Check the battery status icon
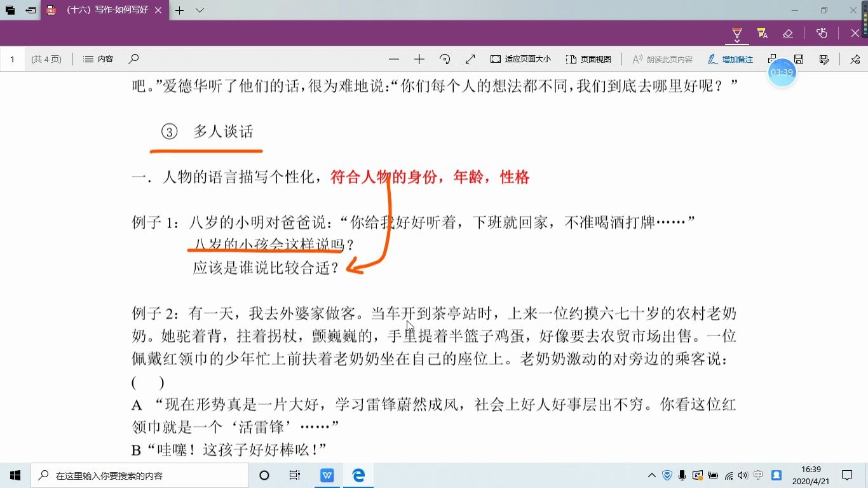Image resolution: width=868 pixels, height=488 pixels. point(713,475)
